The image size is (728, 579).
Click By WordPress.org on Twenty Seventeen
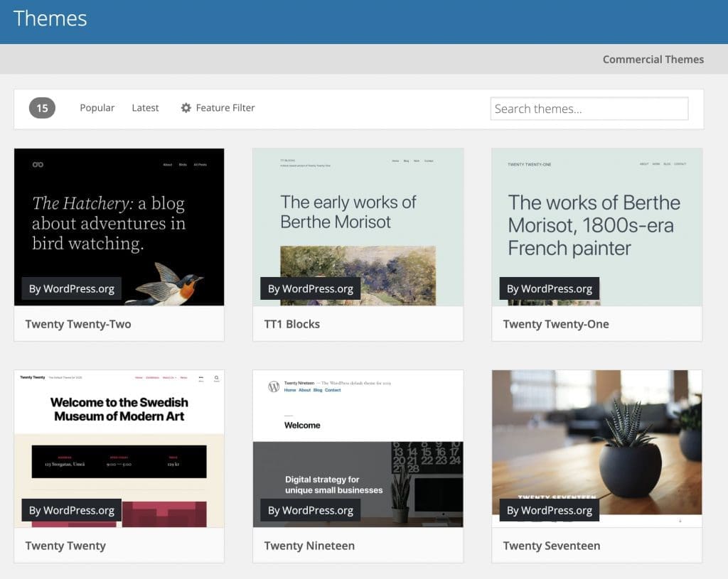(x=550, y=510)
